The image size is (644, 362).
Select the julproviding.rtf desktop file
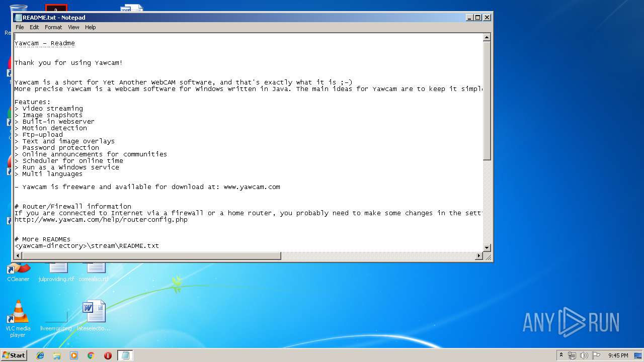[56, 273]
